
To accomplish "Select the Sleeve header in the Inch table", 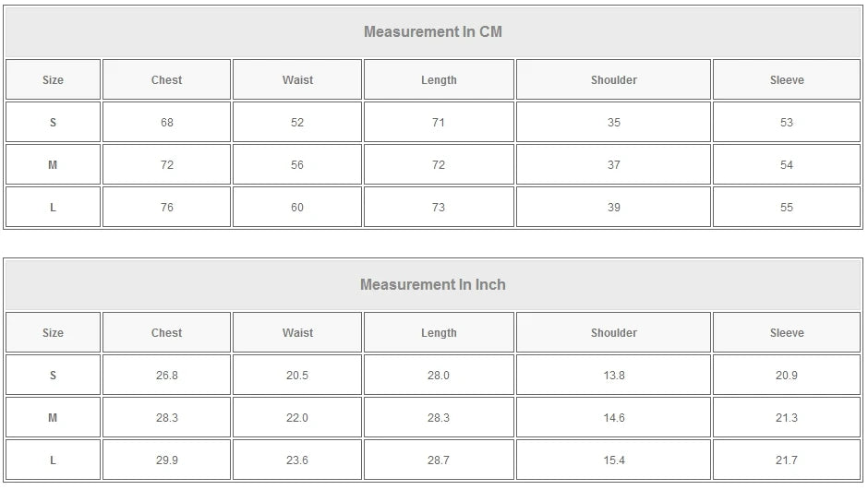I will click(787, 333).
